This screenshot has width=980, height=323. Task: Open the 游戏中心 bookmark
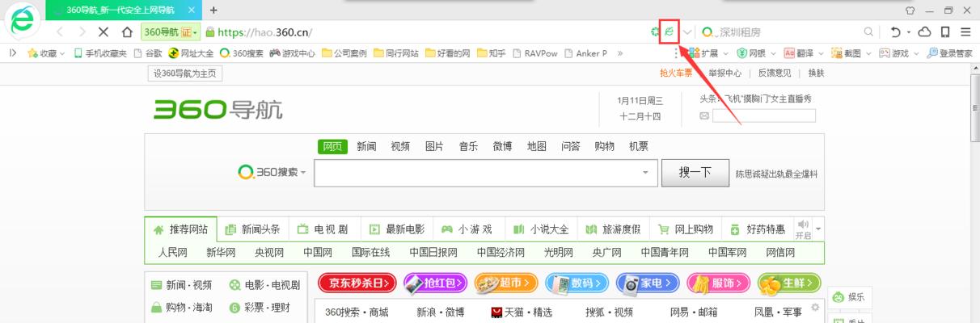pos(293,53)
